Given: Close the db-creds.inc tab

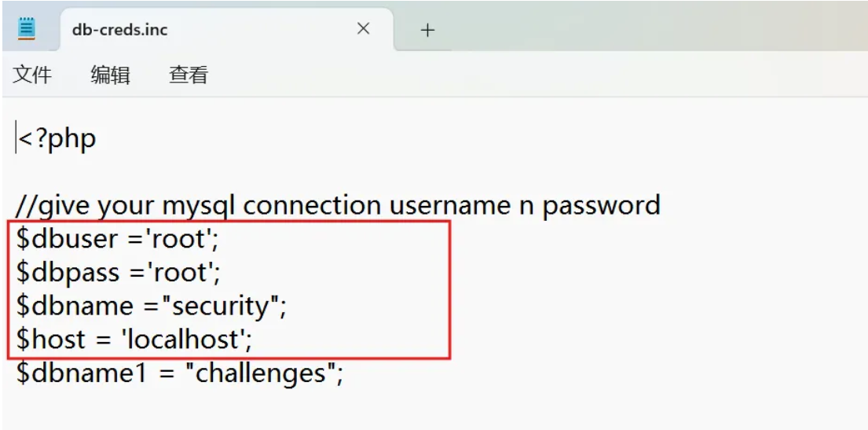Looking at the screenshot, I should coord(363,29).
